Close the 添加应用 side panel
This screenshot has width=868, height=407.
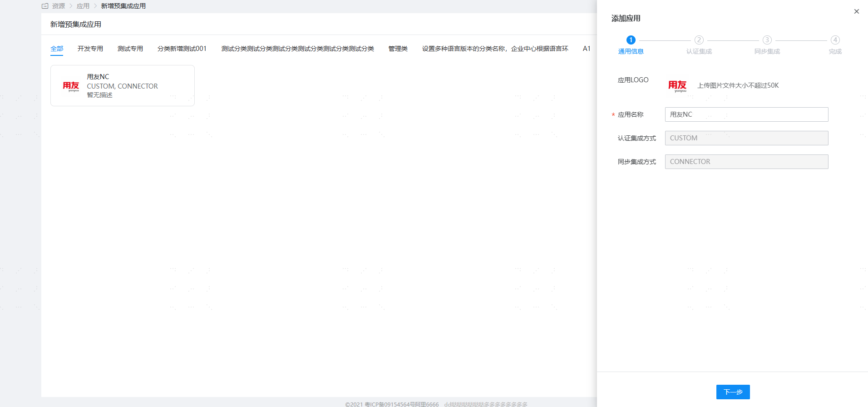pyautogui.click(x=856, y=11)
